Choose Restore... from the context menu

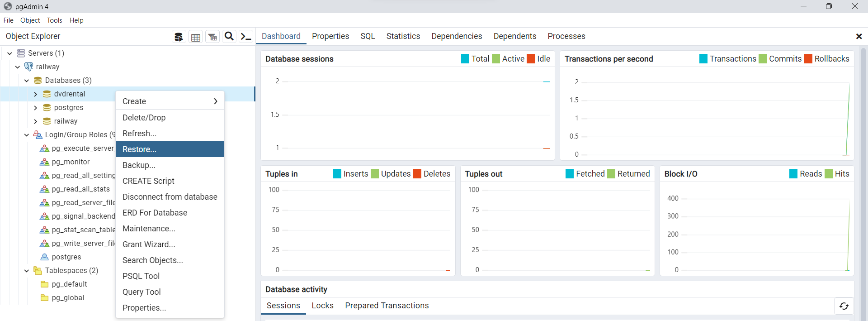170,149
